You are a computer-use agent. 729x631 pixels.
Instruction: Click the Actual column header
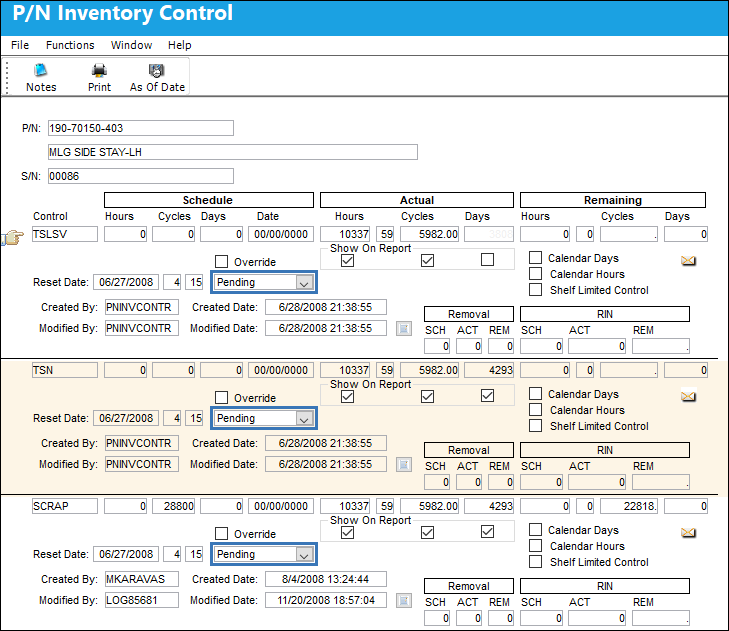(x=417, y=200)
